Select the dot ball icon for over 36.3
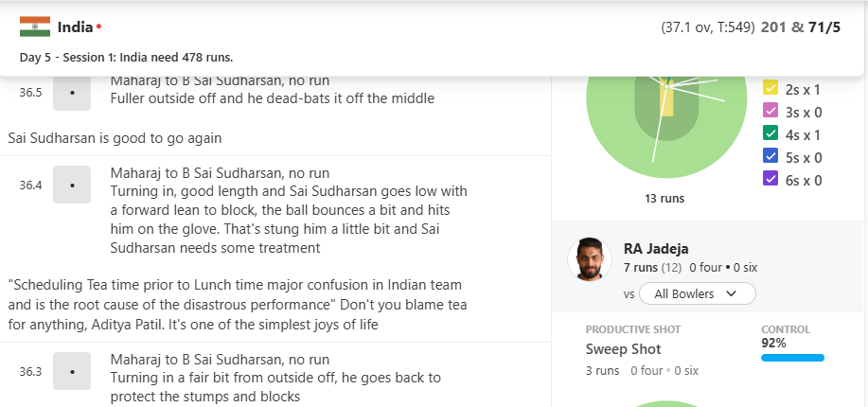Screen dimensions: 868x407 [72, 371]
